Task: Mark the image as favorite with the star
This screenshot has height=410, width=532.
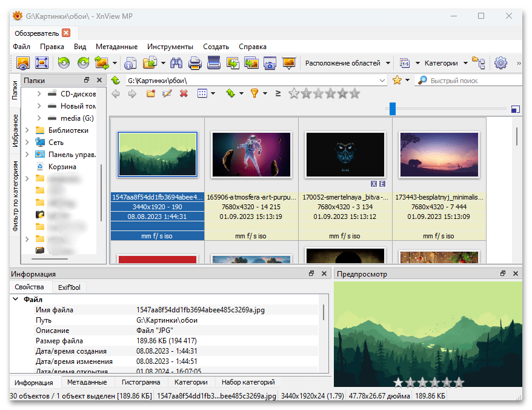Action: (x=397, y=79)
